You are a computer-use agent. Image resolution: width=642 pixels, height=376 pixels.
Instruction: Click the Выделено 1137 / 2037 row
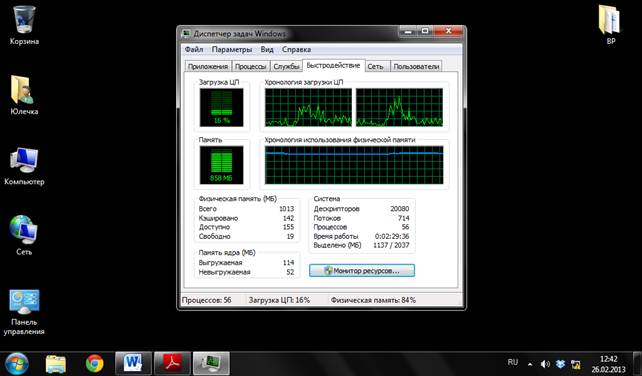[x=362, y=246]
